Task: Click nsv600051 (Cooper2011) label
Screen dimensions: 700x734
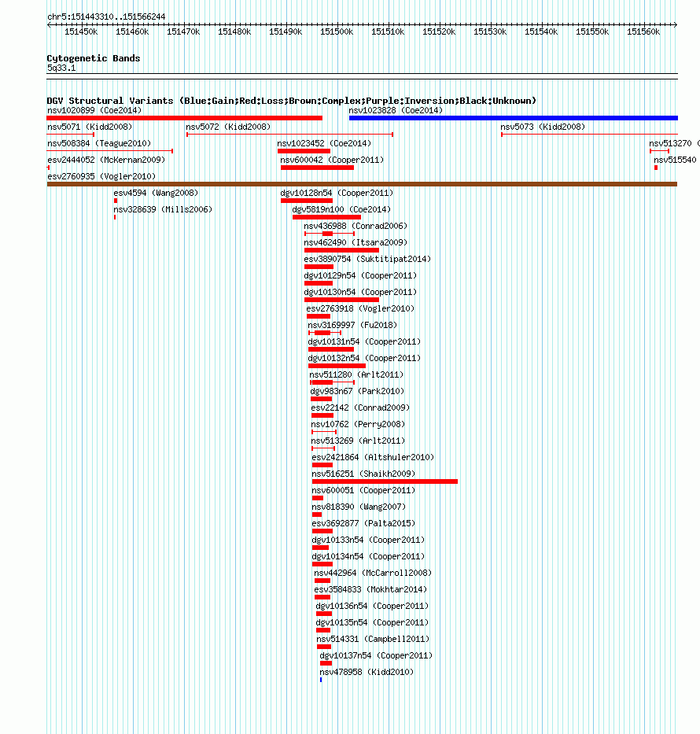Action: point(363,491)
